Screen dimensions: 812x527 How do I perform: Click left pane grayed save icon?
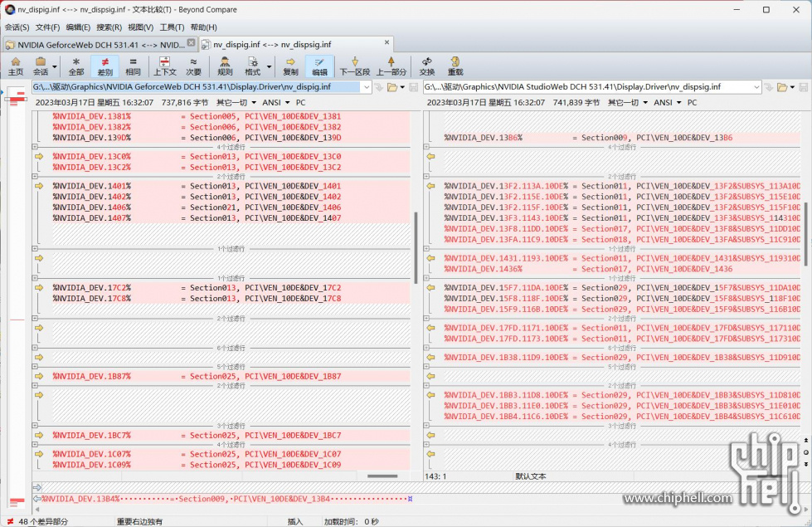coord(413,87)
